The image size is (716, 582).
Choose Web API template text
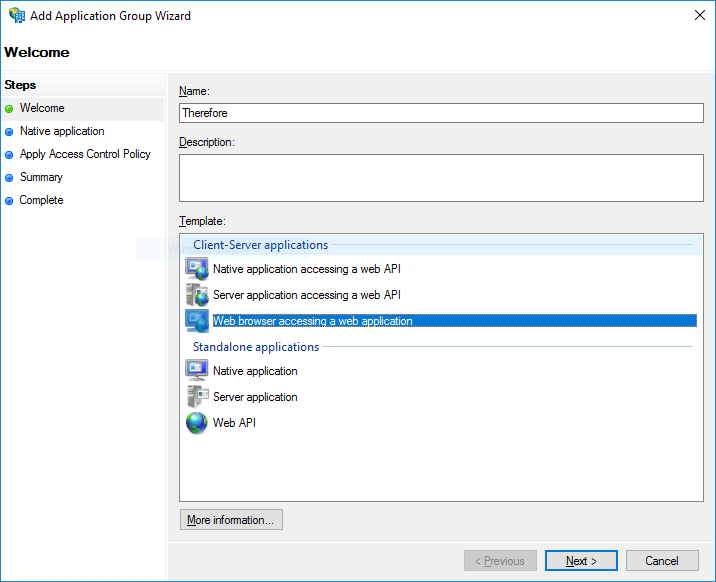(x=234, y=423)
